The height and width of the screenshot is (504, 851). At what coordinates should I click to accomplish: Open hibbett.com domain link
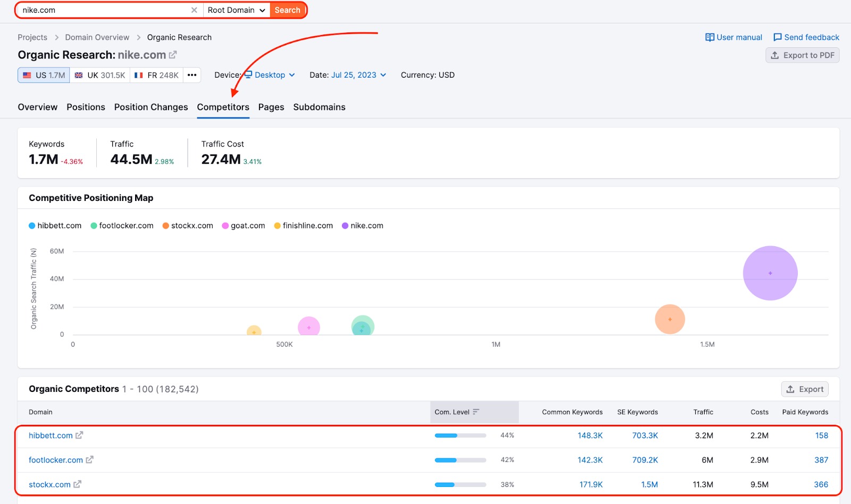point(51,435)
